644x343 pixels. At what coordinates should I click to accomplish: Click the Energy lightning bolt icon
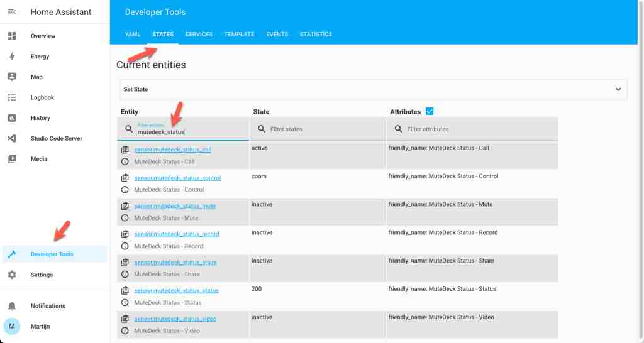pyautogui.click(x=12, y=56)
